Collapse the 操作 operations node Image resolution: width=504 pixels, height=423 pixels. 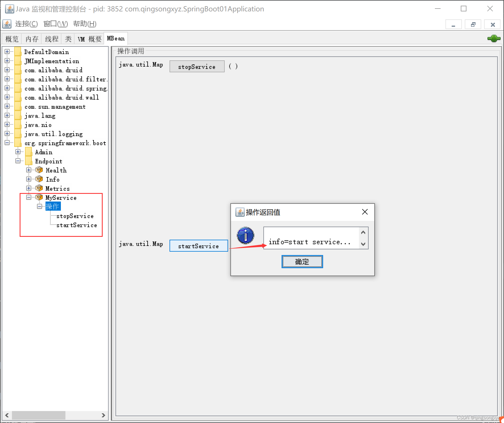coord(40,206)
